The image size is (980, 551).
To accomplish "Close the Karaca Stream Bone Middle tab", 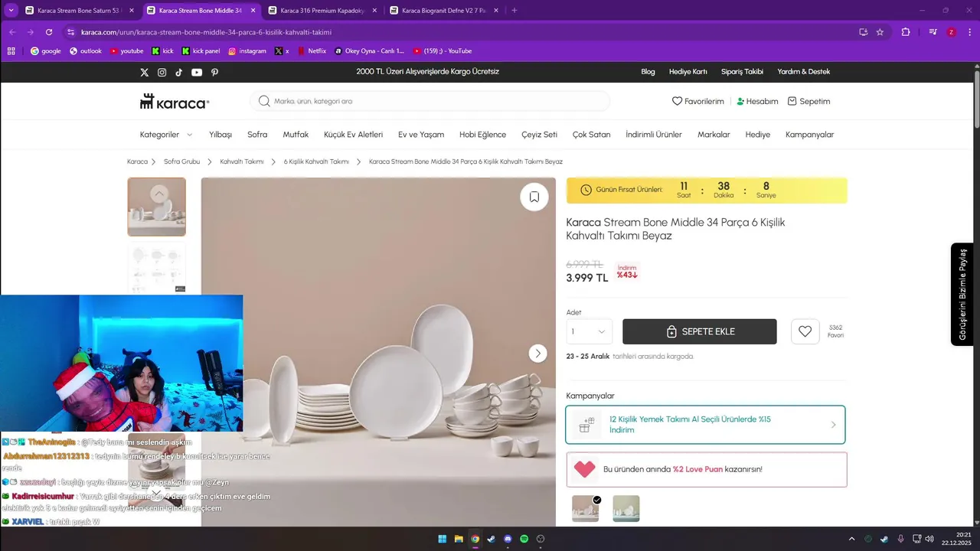I will click(253, 11).
